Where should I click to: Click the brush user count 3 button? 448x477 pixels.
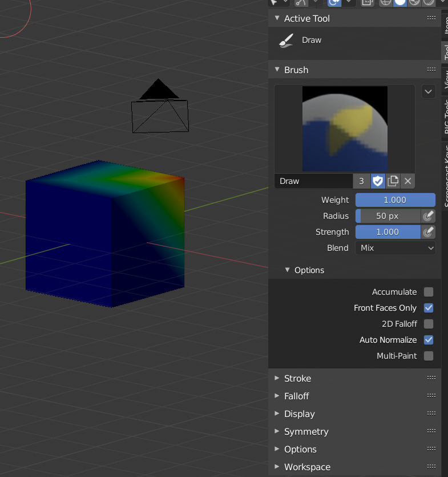361,181
